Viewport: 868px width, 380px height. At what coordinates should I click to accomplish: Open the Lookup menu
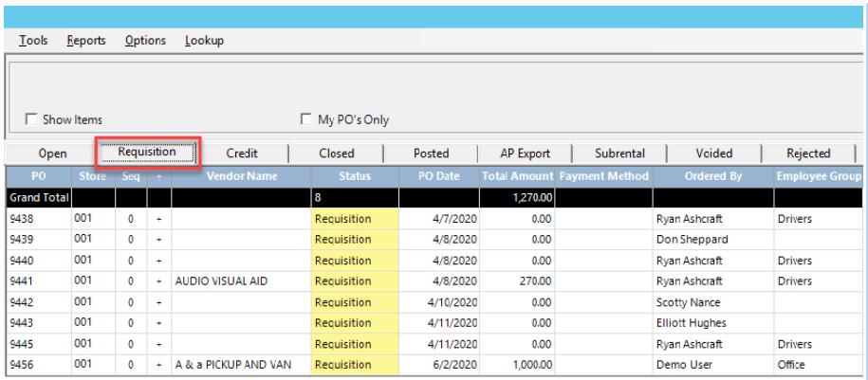point(204,41)
